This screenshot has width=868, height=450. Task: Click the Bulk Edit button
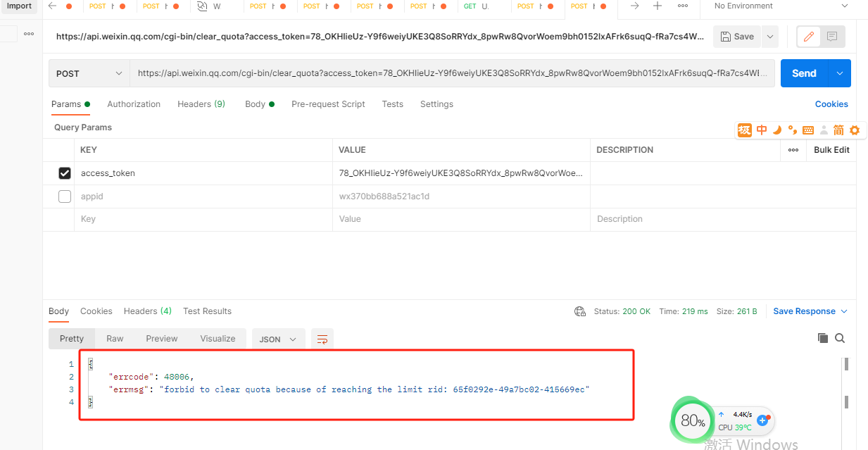[x=831, y=150]
